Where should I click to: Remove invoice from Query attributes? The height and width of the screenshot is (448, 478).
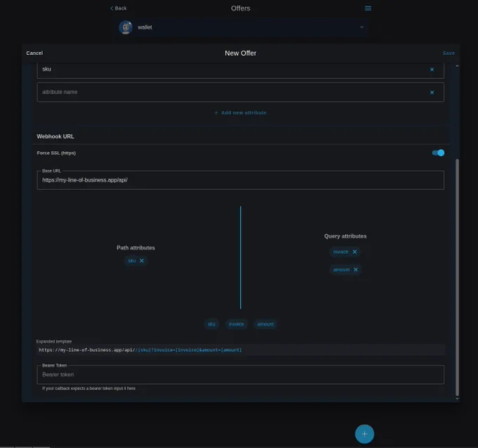[354, 252]
